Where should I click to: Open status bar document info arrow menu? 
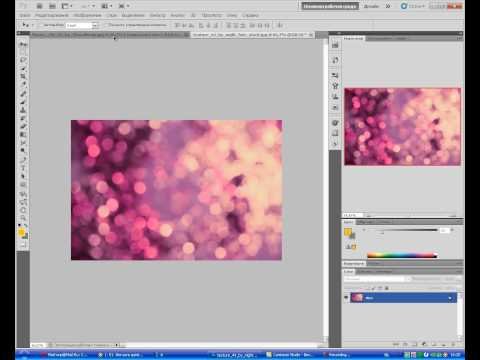tap(117, 345)
